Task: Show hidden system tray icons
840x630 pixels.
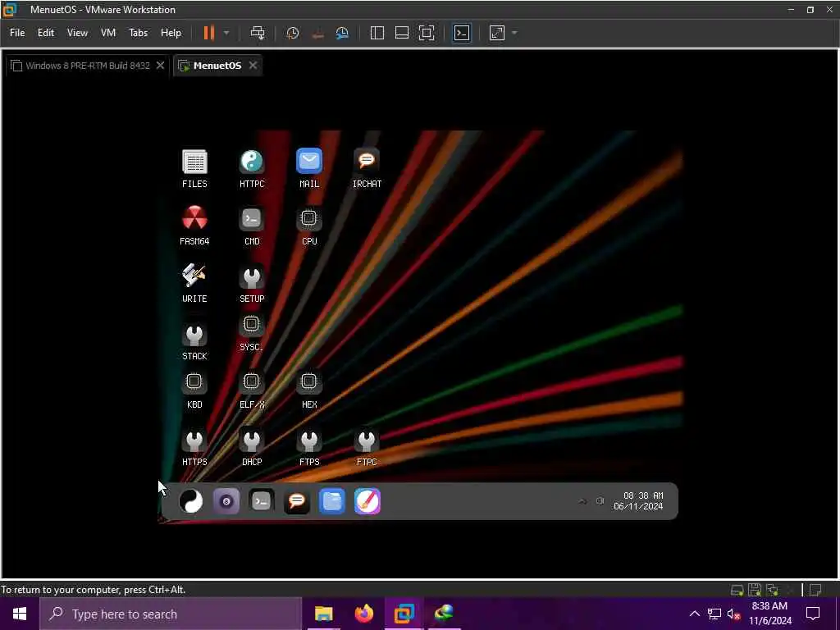Action: [694, 614]
